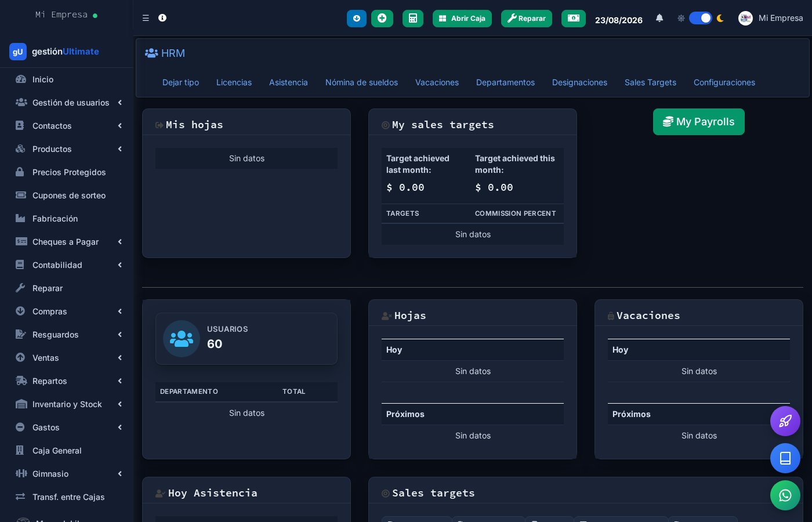Open Precios Protegidos in sidebar
The height and width of the screenshot is (522, 812).
(67, 172)
